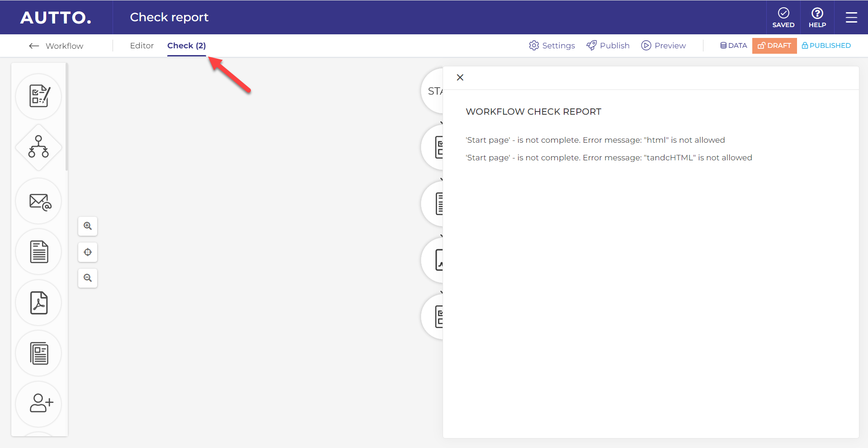Add a decision branch element
The height and width of the screenshot is (448, 868).
39,147
